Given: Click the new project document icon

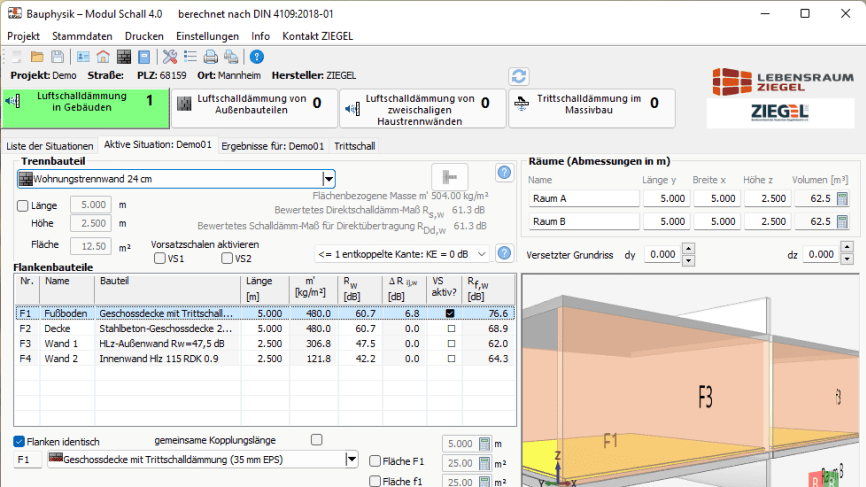Looking at the screenshot, I should 16,57.
